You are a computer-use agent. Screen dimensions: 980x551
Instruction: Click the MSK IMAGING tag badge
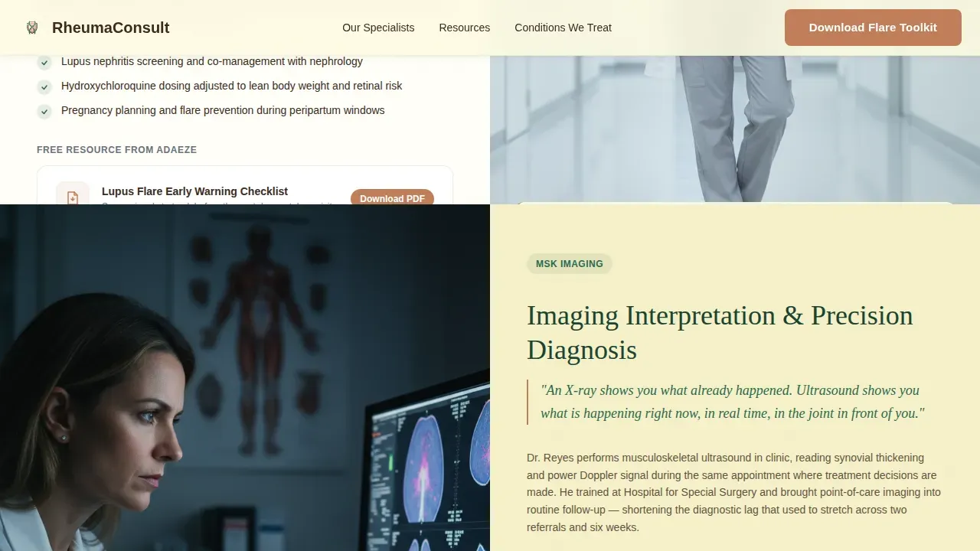[x=570, y=264]
